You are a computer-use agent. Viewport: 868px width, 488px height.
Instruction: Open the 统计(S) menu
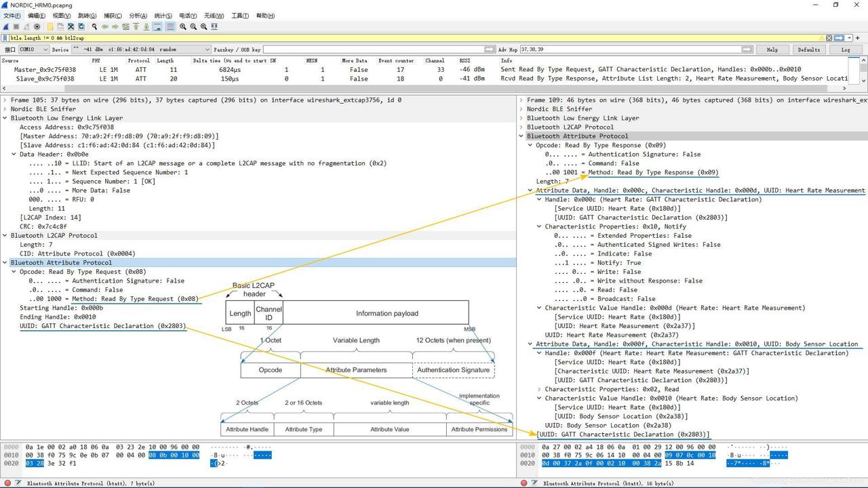(x=163, y=16)
